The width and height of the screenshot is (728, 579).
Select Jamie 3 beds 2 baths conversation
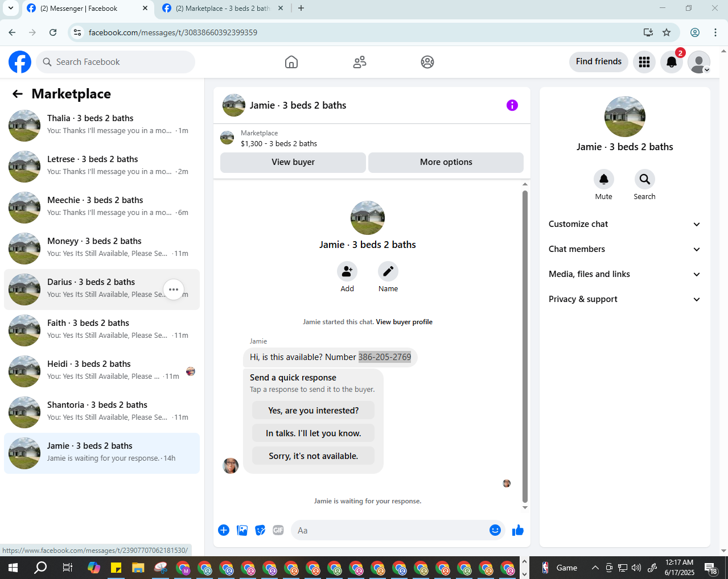102,453
